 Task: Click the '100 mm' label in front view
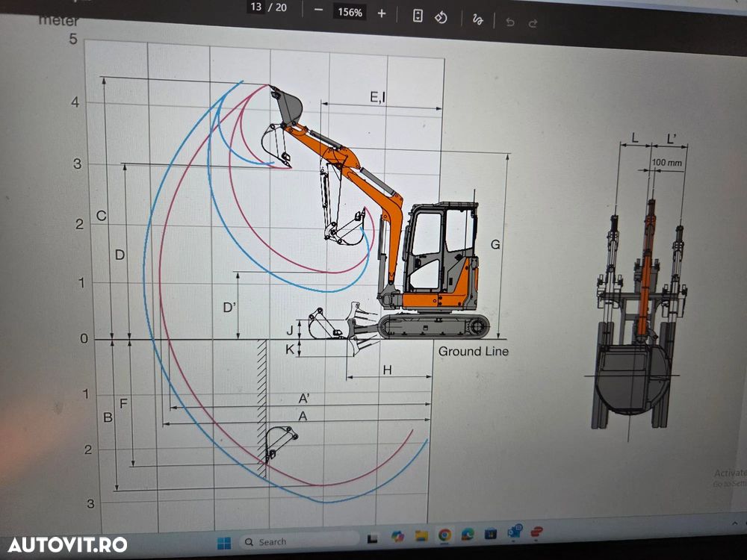[x=667, y=162]
